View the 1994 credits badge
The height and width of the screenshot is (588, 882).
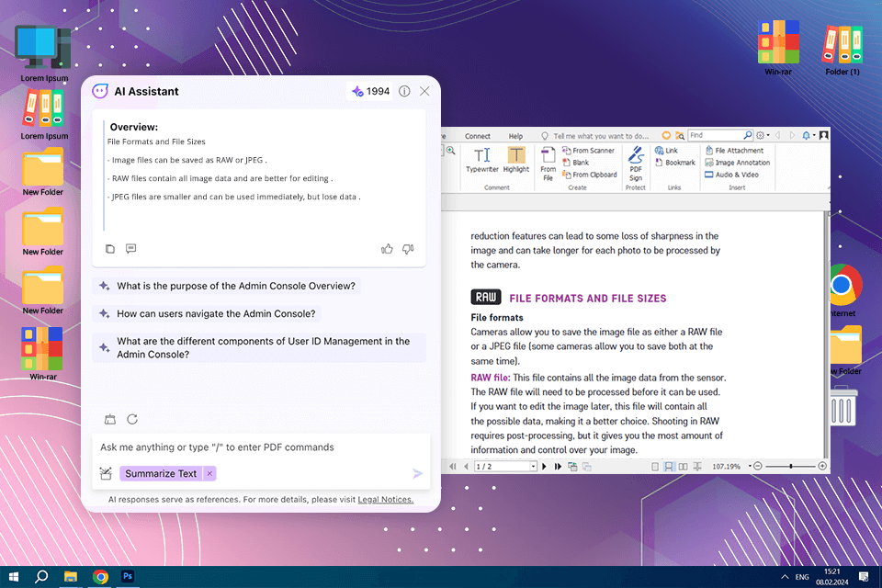pos(370,91)
